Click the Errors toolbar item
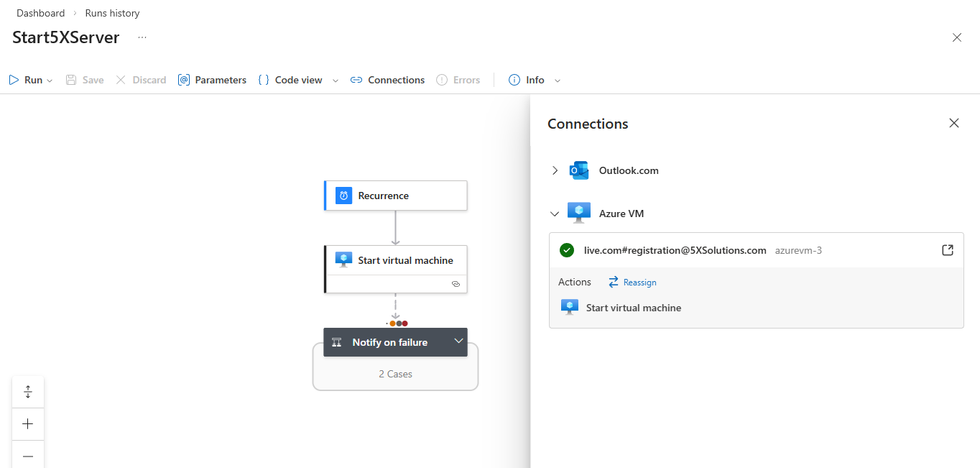Screen dimensions: 980x468 click(458, 80)
